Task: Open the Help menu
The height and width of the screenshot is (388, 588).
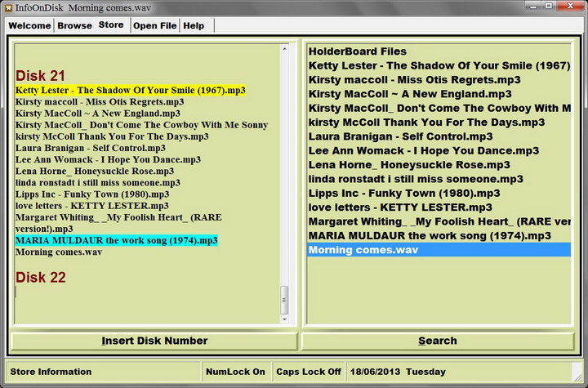Action: (194, 25)
